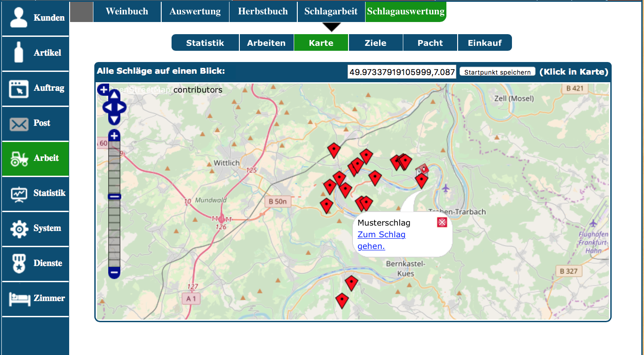The width and height of the screenshot is (644, 355).
Task: Open the Zimmer bed icon
Action: coord(19,298)
